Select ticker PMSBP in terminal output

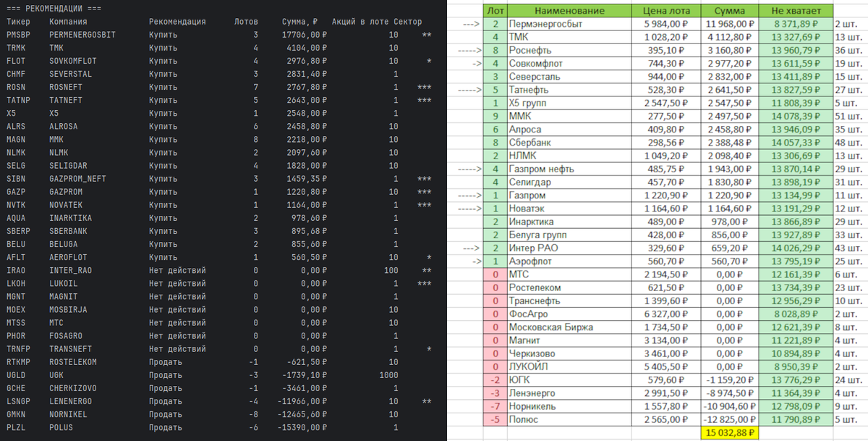[x=17, y=35]
